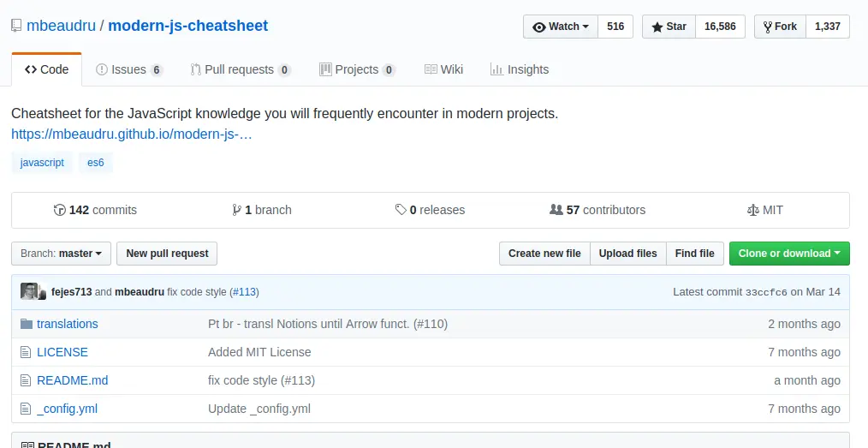Image resolution: width=868 pixels, height=448 pixels.
Task: Go to the Pull requests tab
Action: (241, 69)
